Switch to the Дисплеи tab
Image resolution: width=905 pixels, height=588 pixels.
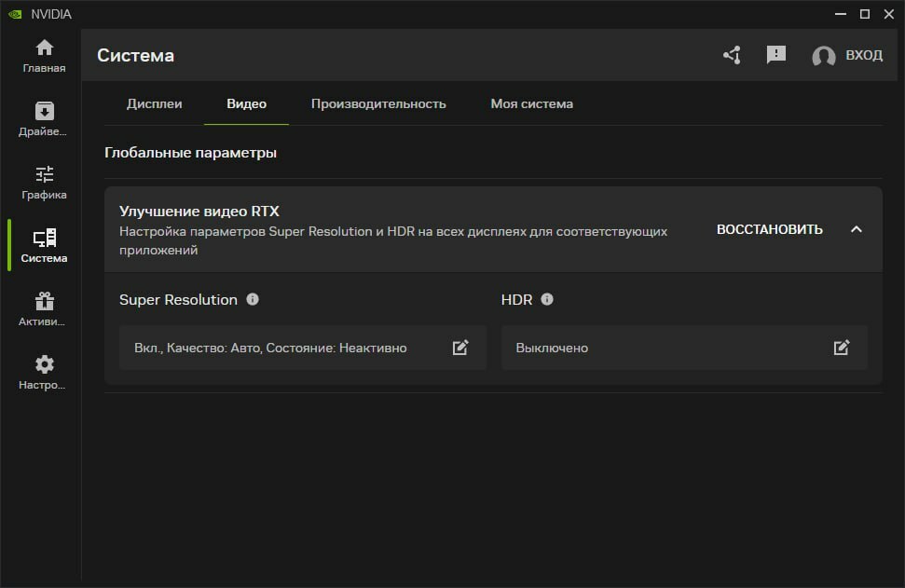(155, 104)
